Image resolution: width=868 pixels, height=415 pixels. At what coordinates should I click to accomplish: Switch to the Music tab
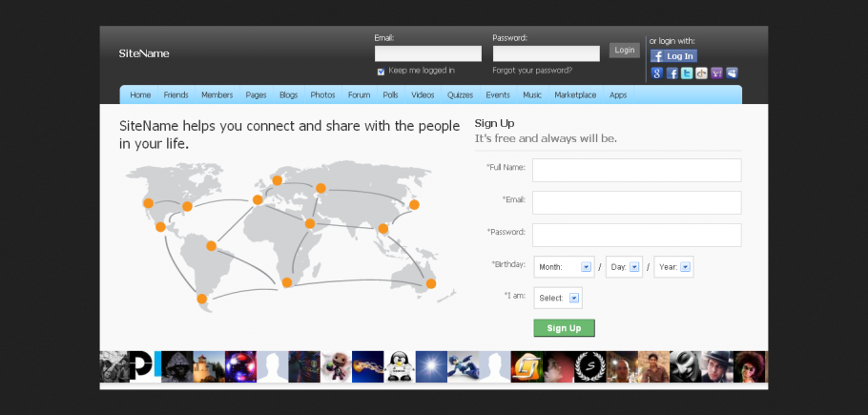click(x=532, y=95)
